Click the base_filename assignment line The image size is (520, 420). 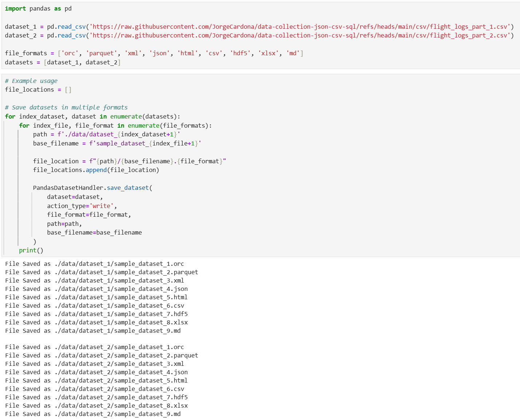[116, 143]
